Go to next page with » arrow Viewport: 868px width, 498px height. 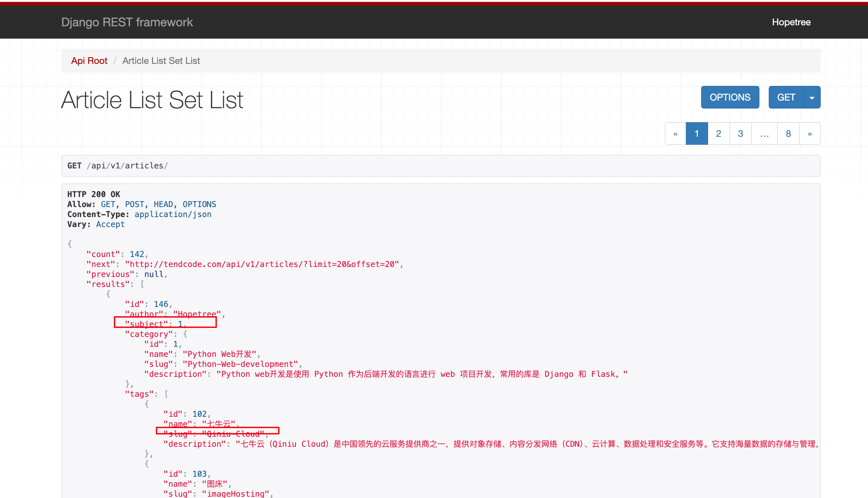pos(810,133)
